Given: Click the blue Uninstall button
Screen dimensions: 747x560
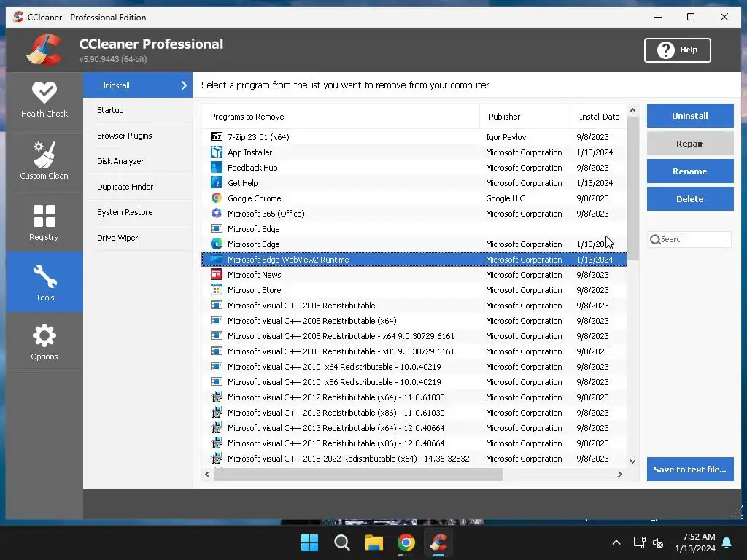Looking at the screenshot, I should point(690,116).
